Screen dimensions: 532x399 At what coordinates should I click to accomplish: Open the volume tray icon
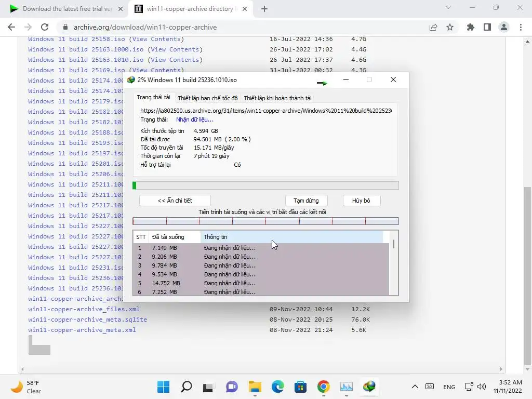click(482, 387)
